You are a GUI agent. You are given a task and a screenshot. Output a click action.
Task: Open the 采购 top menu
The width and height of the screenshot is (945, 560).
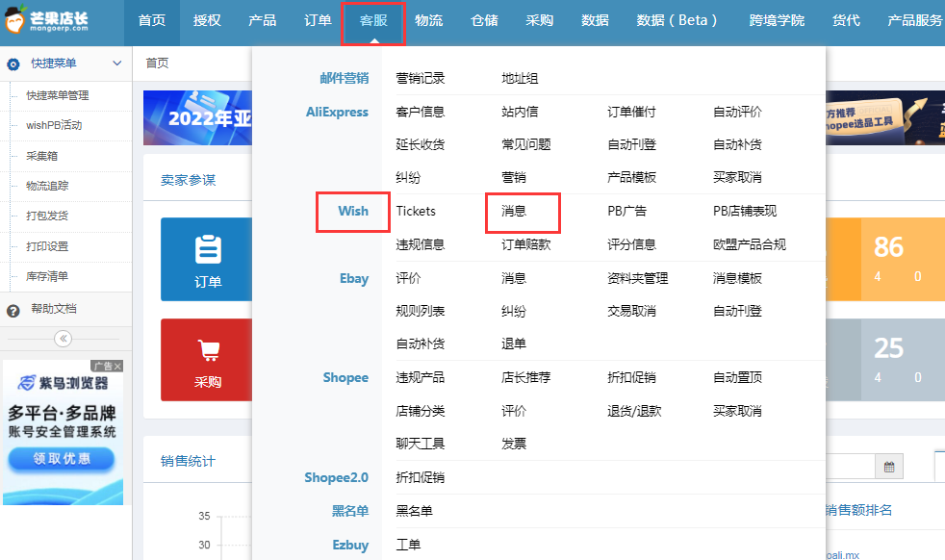pyautogui.click(x=540, y=20)
